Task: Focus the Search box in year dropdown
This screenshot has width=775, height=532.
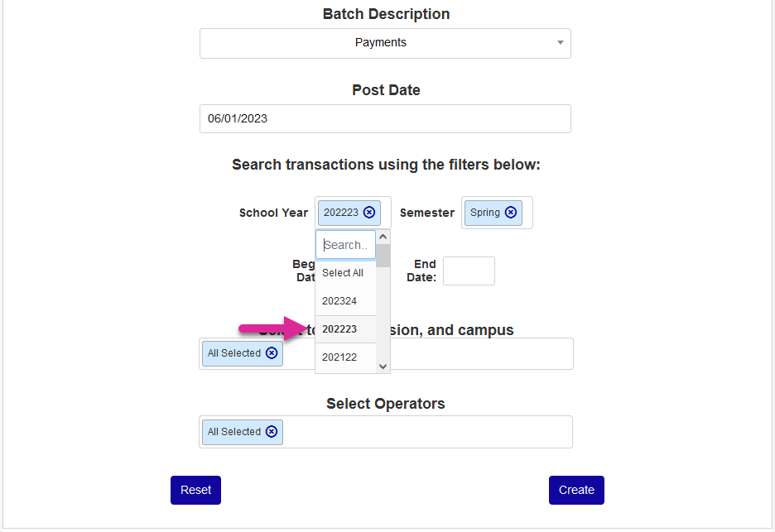Action: click(x=345, y=245)
